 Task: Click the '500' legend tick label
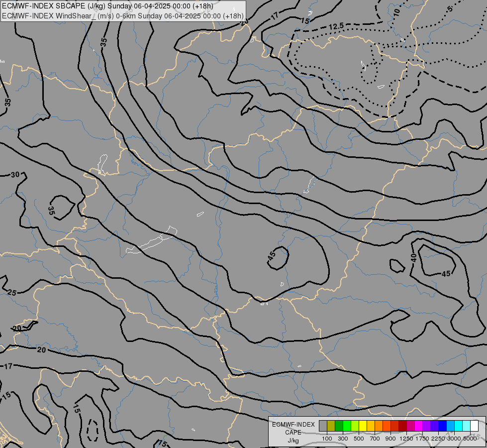click(x=359, y=439)
